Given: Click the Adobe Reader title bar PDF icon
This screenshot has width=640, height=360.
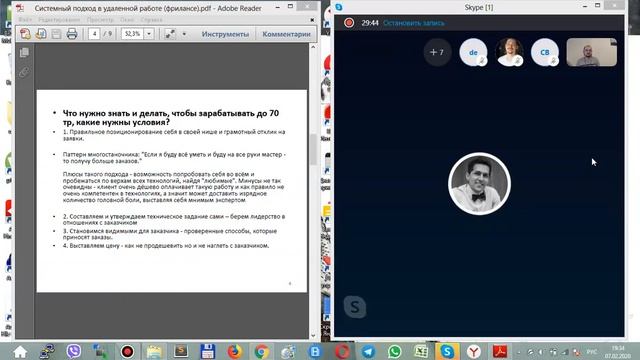Looking at the screenshot, I should 20,8.
